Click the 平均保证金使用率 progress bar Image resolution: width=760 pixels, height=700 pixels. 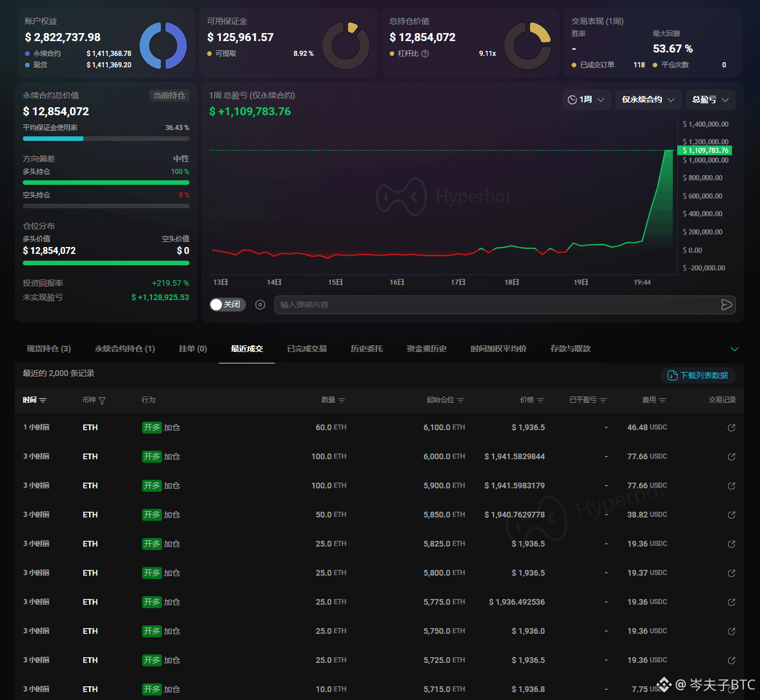[x=106, y=139]
